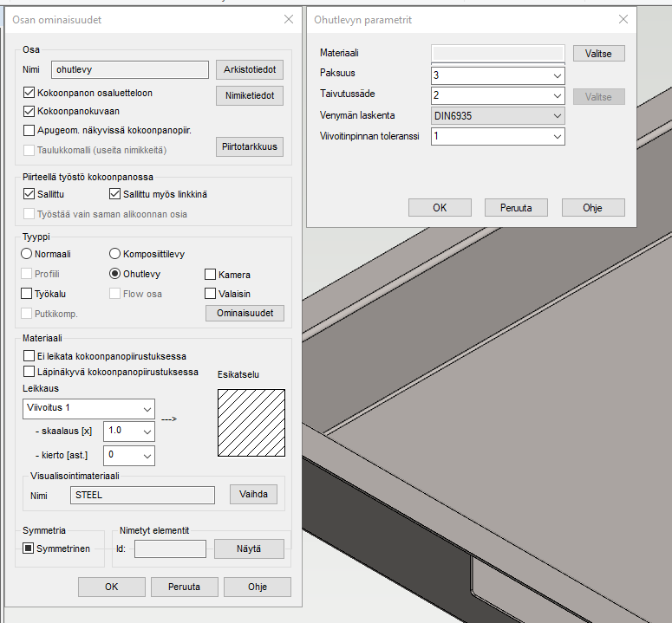The width and height of the screenshot is (672, 623).
Task: Toggle the Symmetrinen checkbox
Action: pos(29,548)
